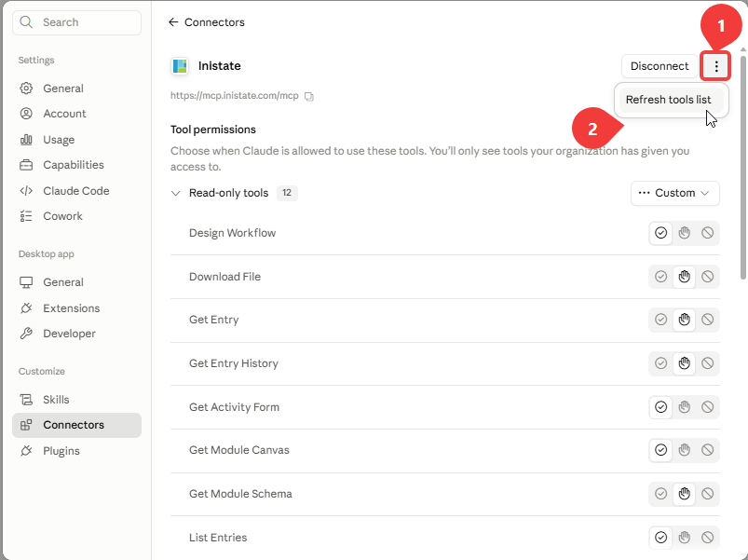Open the three-dot more options button
The image size is (748, 560).
click(715, 66)
